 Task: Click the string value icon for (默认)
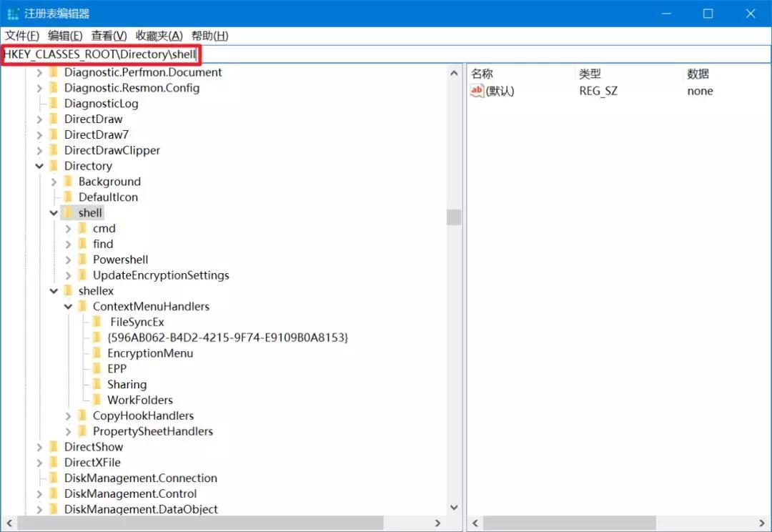[477, 91]
